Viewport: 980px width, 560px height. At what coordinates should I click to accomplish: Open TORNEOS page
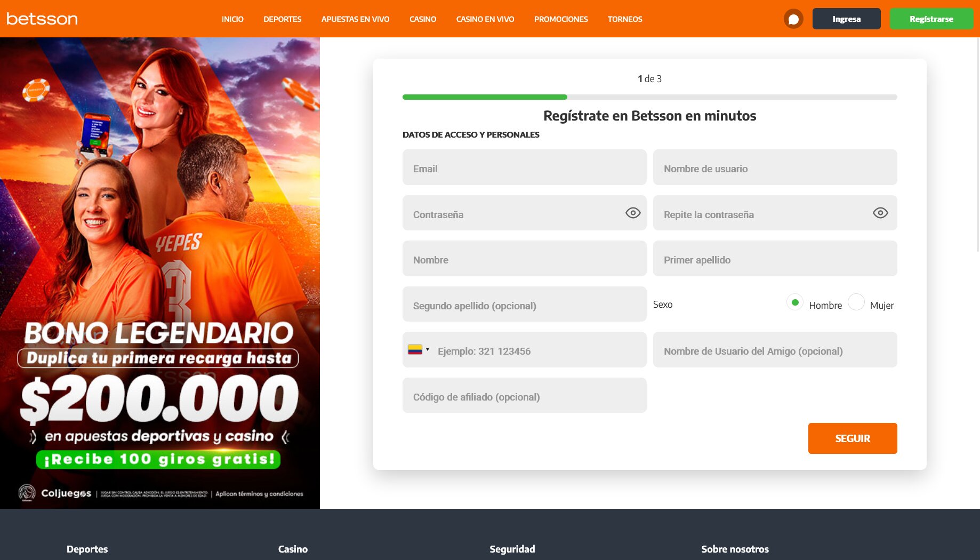pos(625,19)
